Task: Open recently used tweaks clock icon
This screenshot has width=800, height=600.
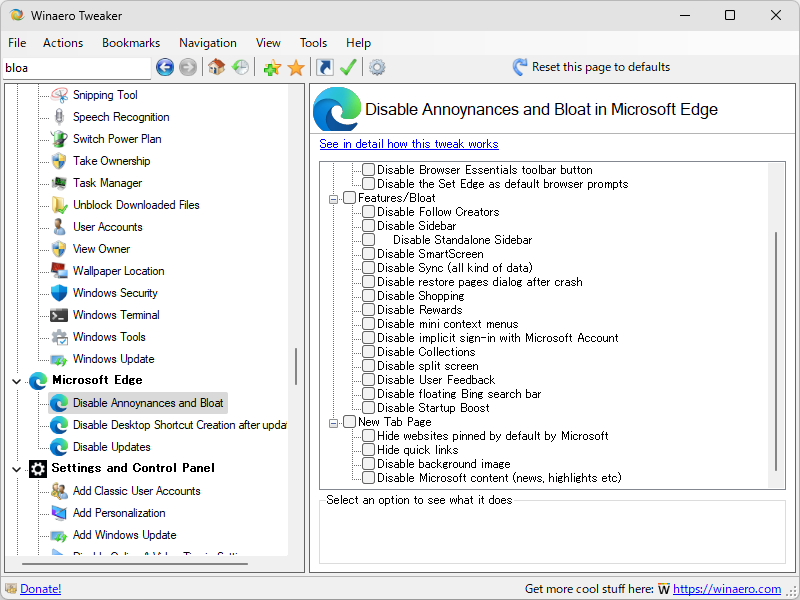Action: (240, 68)
